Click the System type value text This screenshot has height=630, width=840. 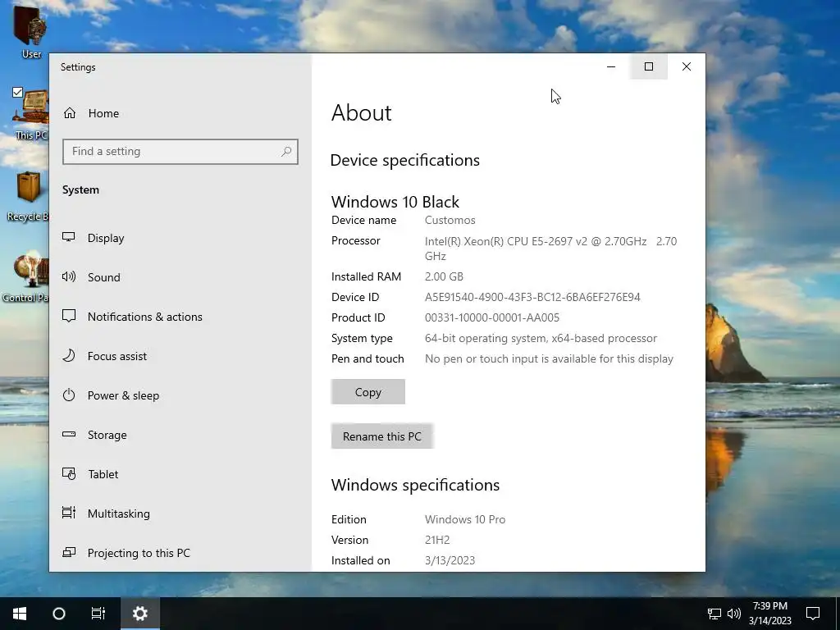pyautogui.click(x=541, y=339)
